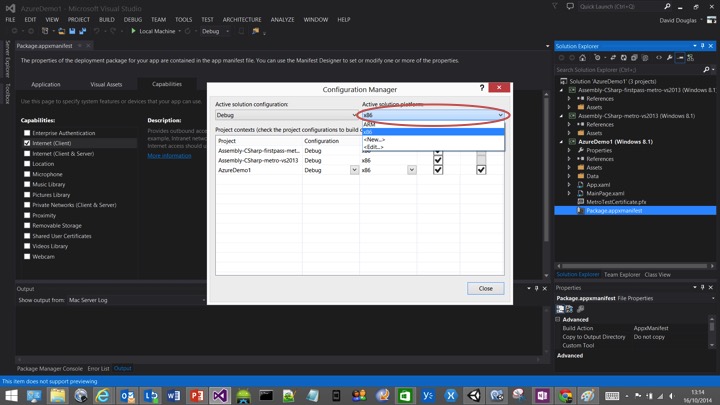Viewport: 720px width, 405px height.
Task: Choose <Edit...> in platform dropdown list
Action: (x=433, y=147)
